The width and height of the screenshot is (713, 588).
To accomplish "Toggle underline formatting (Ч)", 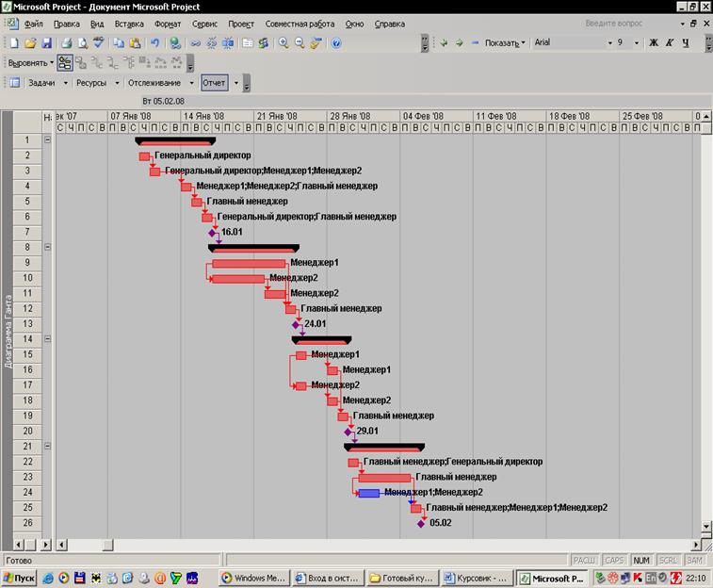I will click(x=685, y=43).
